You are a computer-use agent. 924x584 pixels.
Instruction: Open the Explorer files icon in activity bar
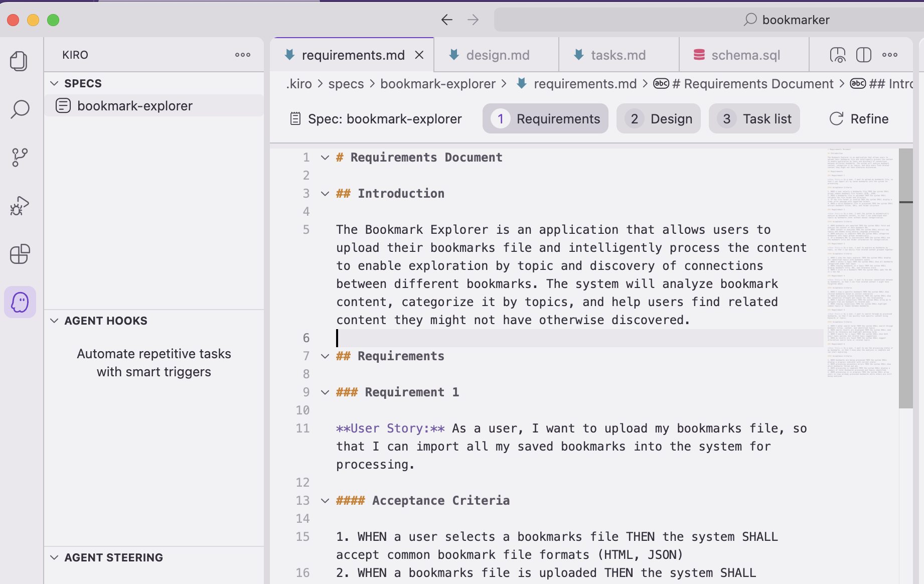tap(19, 61)
